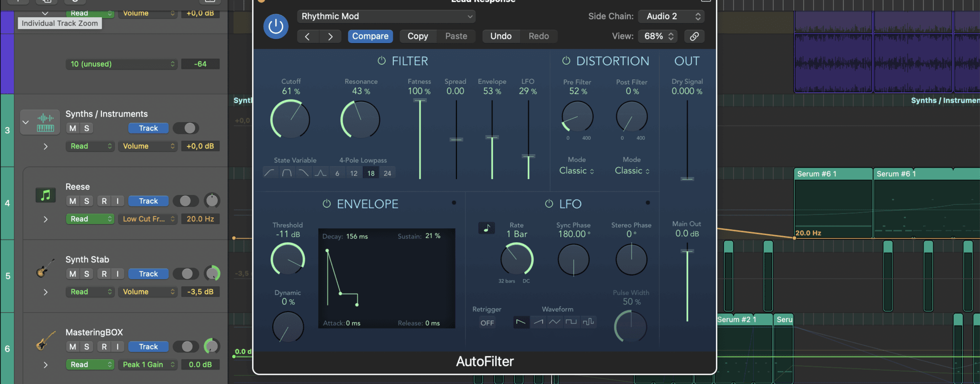Select the square LFO waveform
The height and width of the screenshot is (384, 980).
click(571, 322)
